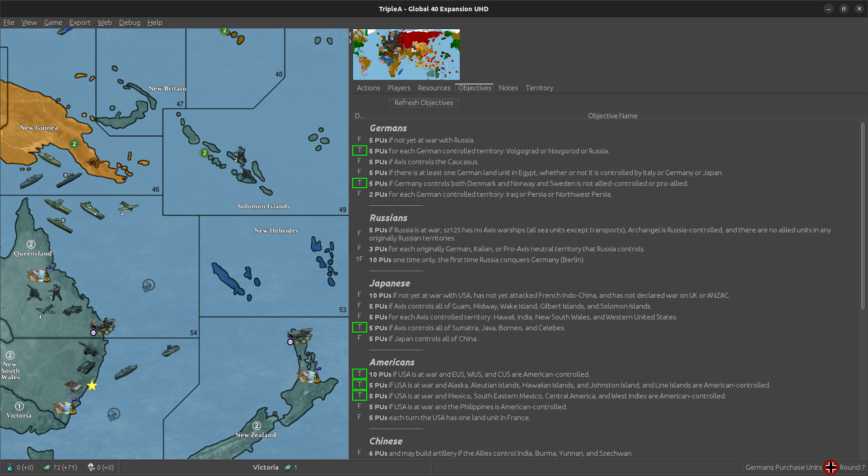Click the Round:7 indicator in status bar

coord(852,467)
